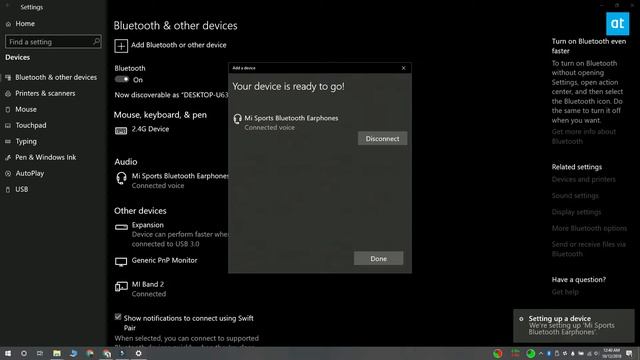Screen dimensions: 640x360
Task: Click the Home icon in the sidebar
Action: [x=8, y=24]
